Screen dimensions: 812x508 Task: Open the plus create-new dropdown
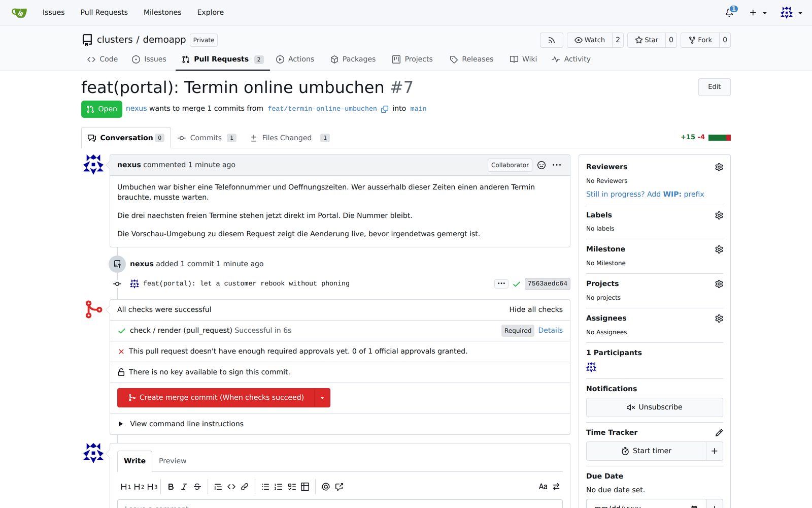tap(758, 13)
